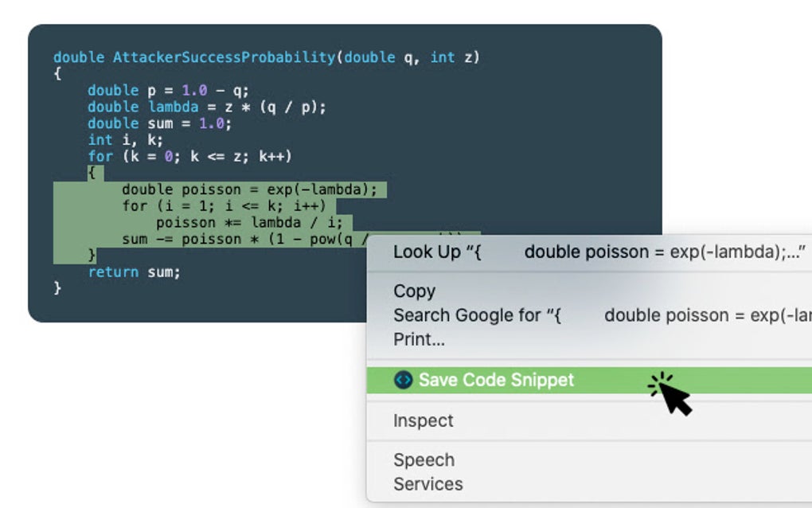Choose Save Code Snippet from context menu
Screen dimensions: 812x508
pos(589,380)
